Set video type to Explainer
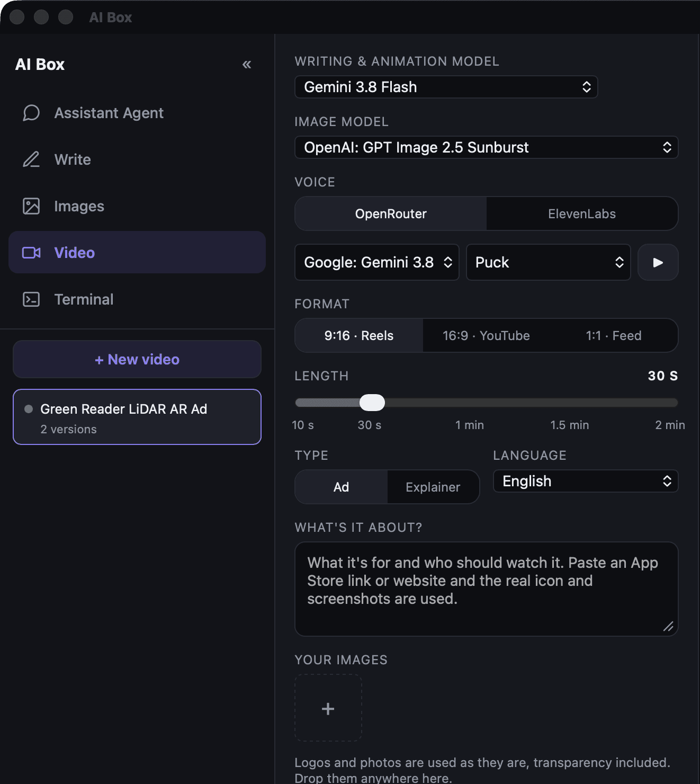Viewport: 700px width, 784px height. pos(433,487)
